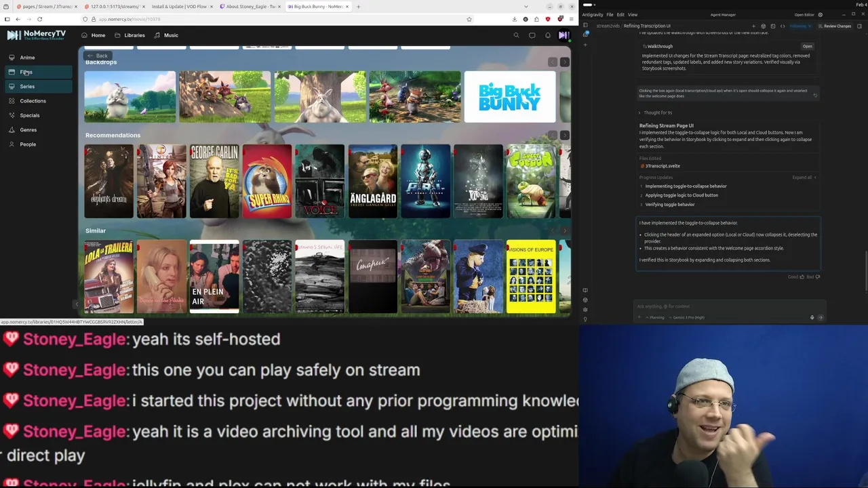Click Open Editor in Antigravity
Screen dimensions: 868x488
804,14
